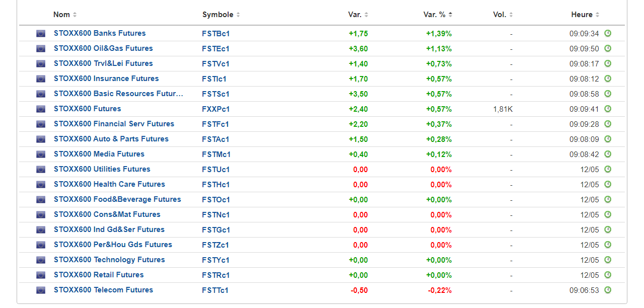Sort the table by the Heure column
Viewport: 644px width, 308px height.
[x=585, y=15]
